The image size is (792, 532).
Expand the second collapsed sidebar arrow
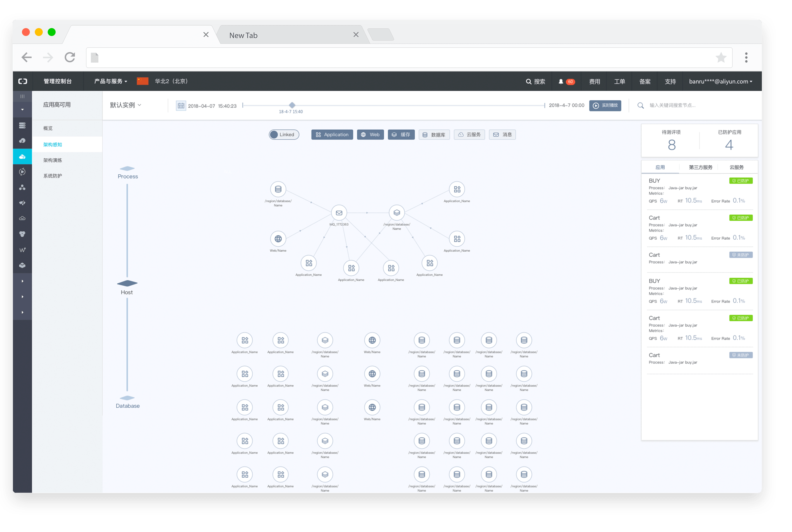pos(23,297)
